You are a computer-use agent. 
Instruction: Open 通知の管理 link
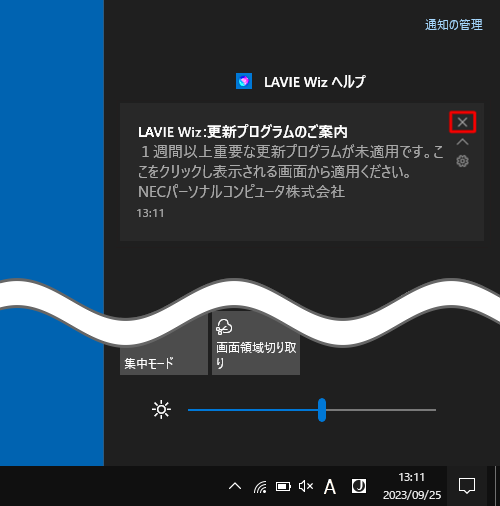click(454, 25)
